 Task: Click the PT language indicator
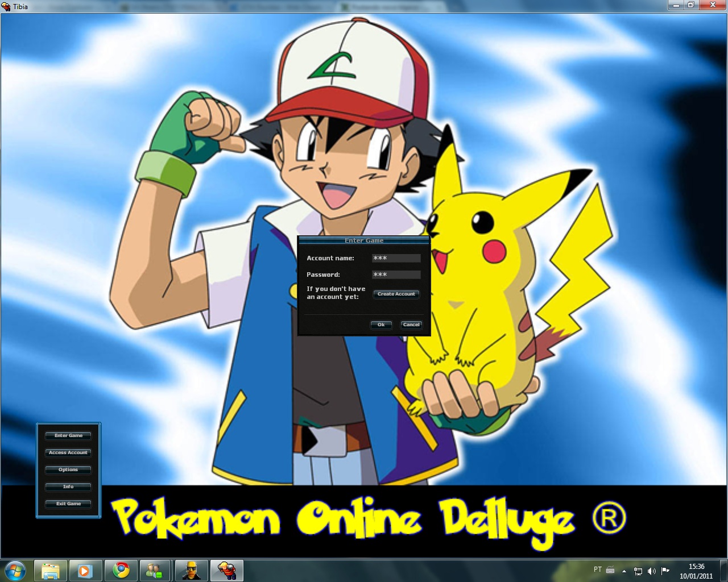pos(598,569)
